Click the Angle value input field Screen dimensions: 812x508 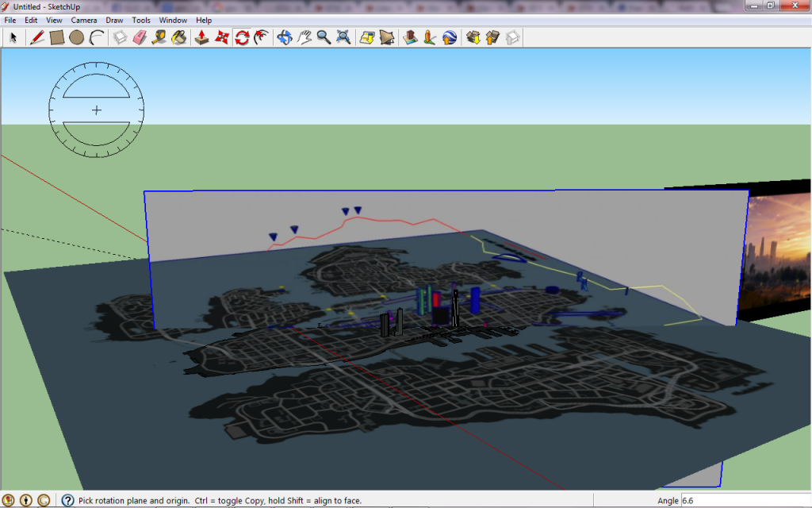tap(744, 501)
